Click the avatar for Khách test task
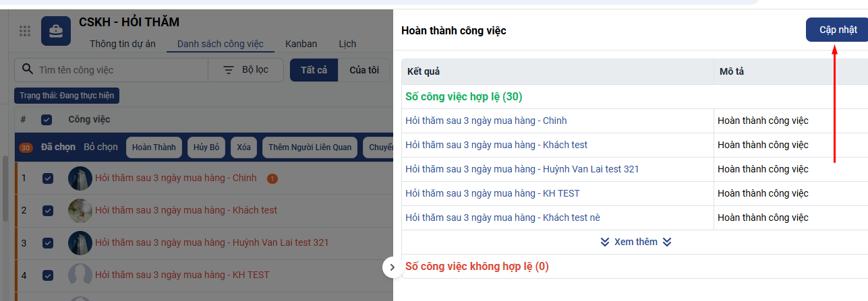Viewport: 868px width, 301px height. point(80,211)
